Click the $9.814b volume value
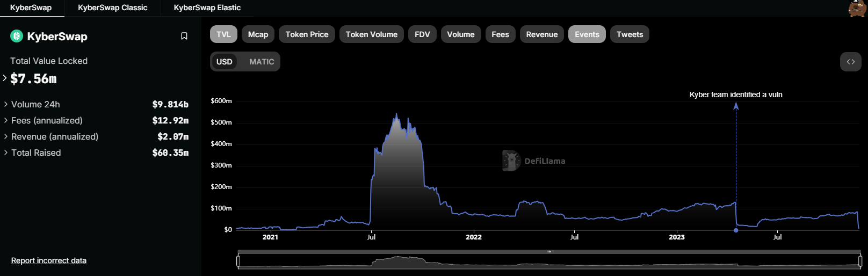 click(170, 104)
